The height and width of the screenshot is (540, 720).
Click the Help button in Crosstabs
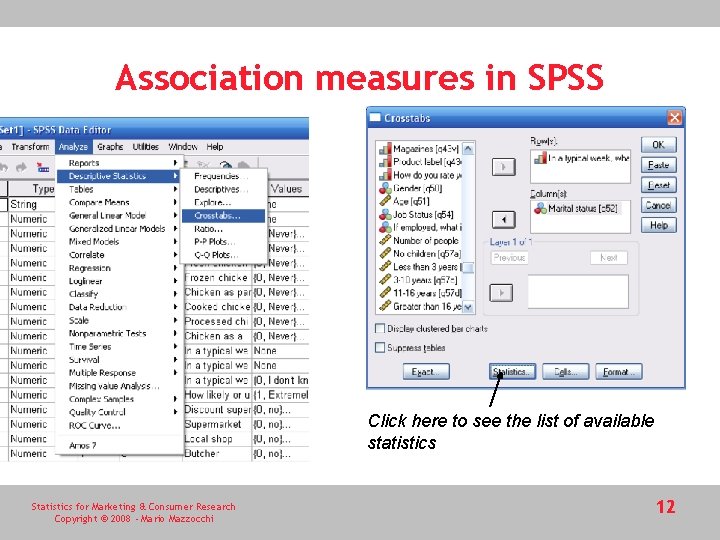pyautogui.click(x=658, y=225)
